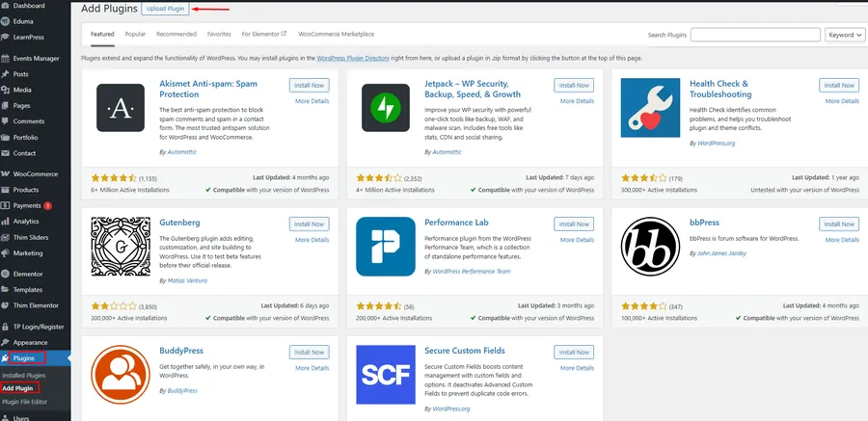This screenshot has width=868, height=421.
Task: Click the Secure Custom Fields SCF icon
Action: point(387,376)
